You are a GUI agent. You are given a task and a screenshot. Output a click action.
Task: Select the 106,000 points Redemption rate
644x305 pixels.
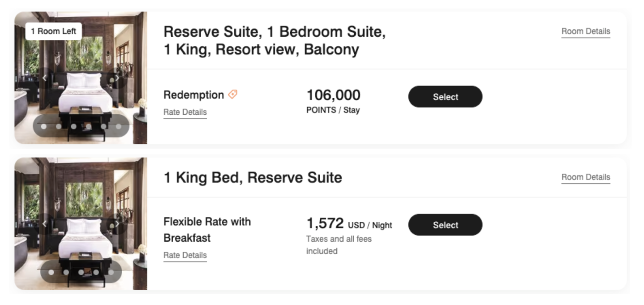point(445,97)
